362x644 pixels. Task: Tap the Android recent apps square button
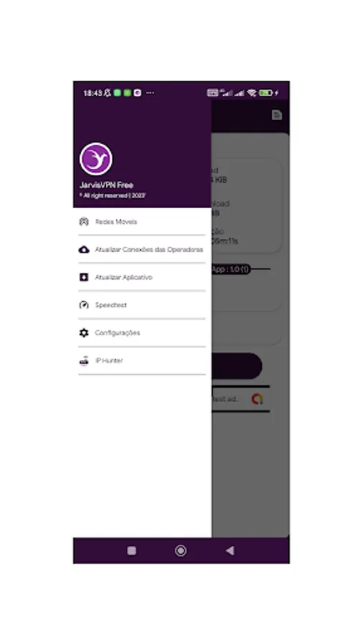point(132,551)
